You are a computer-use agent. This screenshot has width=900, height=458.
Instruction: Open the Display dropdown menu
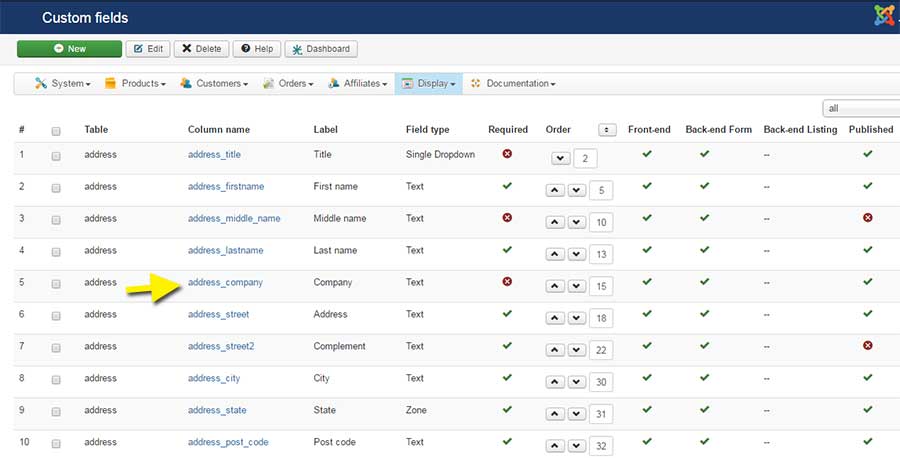click(429, 84)
